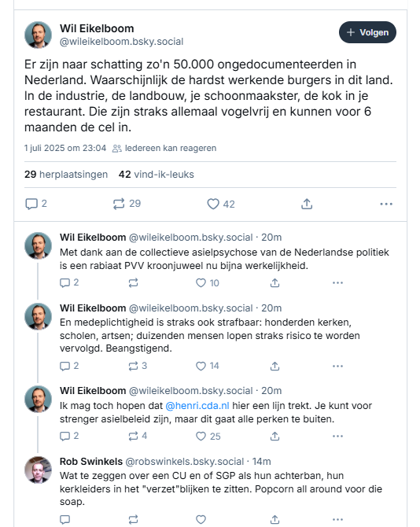Viewport: 420px width, 527px height.
Task: Reply to the main post about ongedocumenteerden
Action: coord(36,204)
